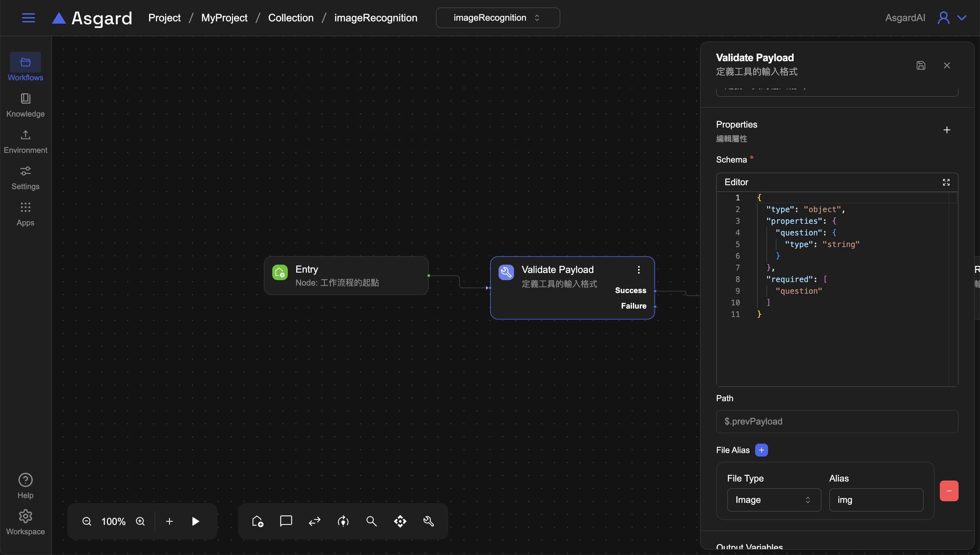The image size is (980, 555).
Task: Click the add entry node icon in toolbar
Action: [x=258, y=521]
